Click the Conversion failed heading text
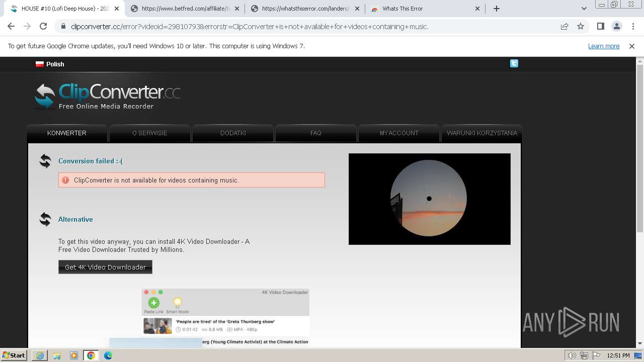Screen dimensions: 644x362 [x=91, y=161]
